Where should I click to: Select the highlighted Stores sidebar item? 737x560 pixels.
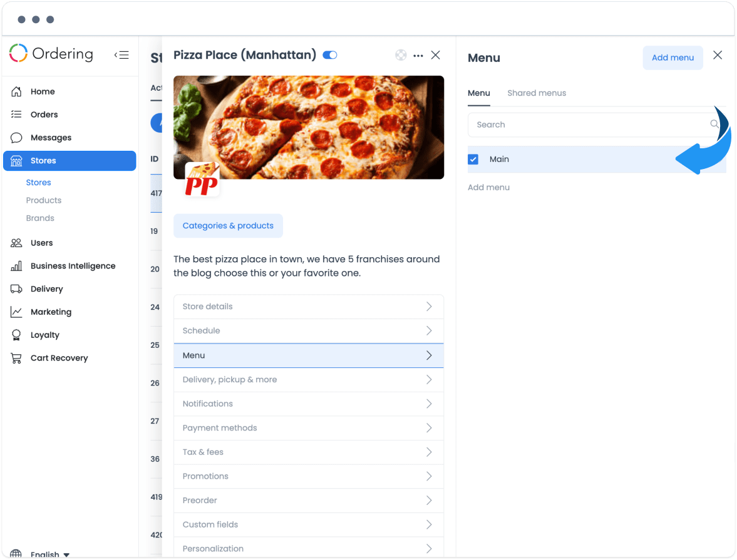[70, 161]
